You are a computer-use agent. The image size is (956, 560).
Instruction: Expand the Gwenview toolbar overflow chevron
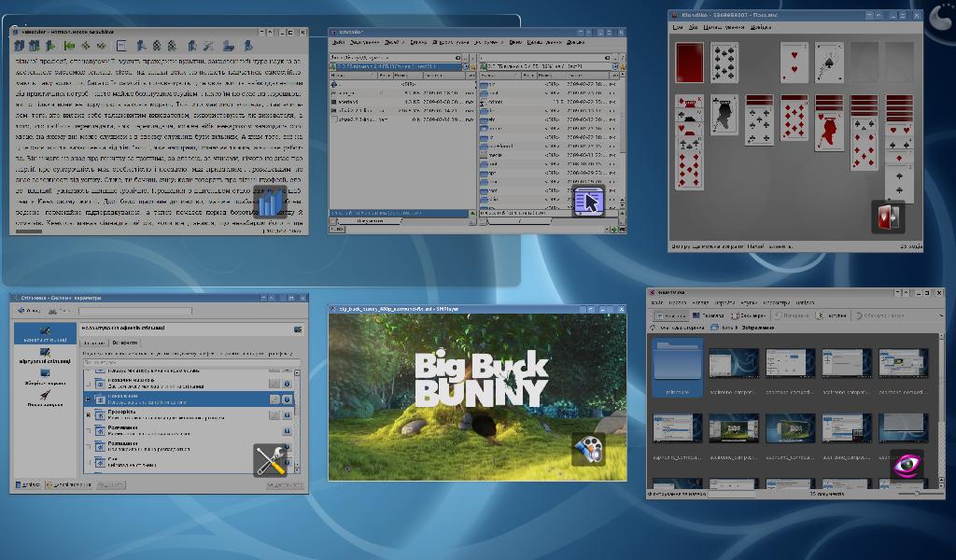(x=941, y=315)
